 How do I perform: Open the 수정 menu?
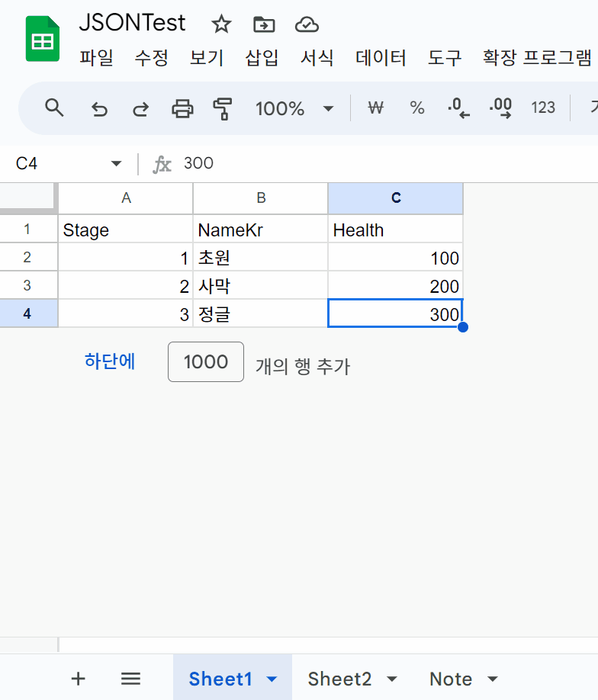[x=151, y=58]
